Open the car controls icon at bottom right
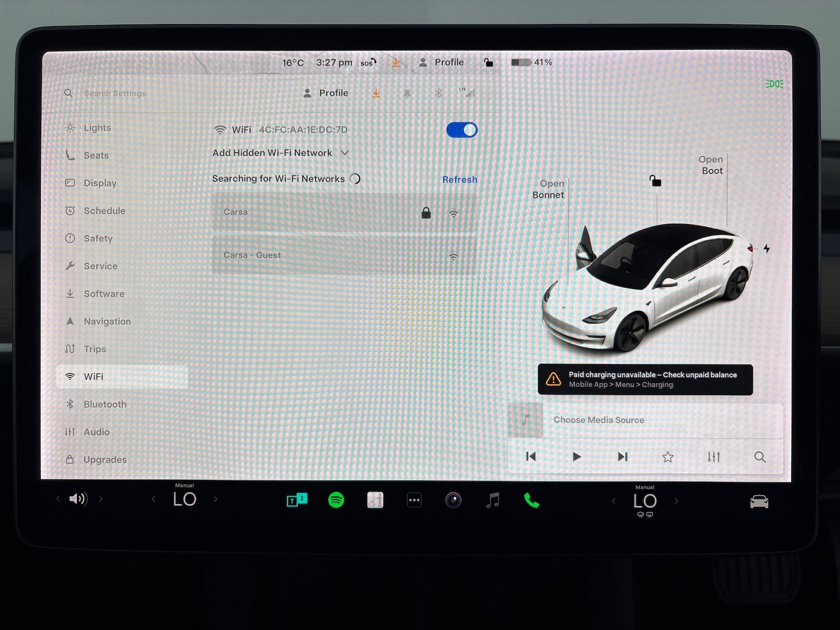The image size is (840, 630). 759,500
